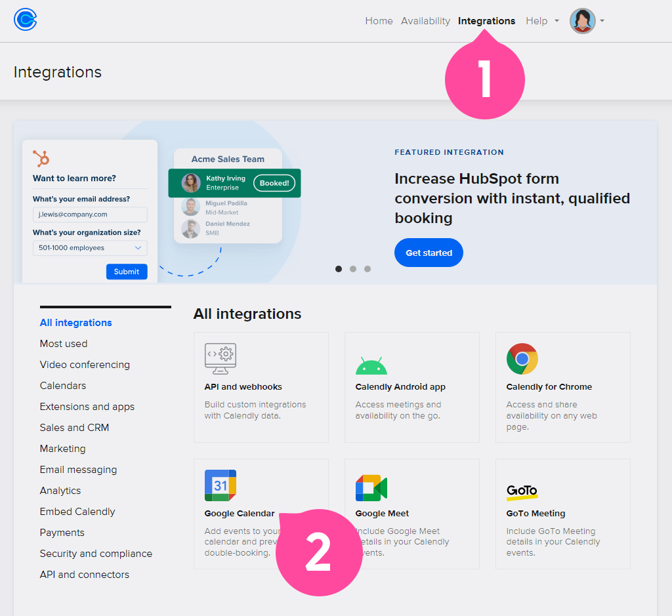Filter by Most used integrations
Screen dimensions: 672x616
(64, 344)
